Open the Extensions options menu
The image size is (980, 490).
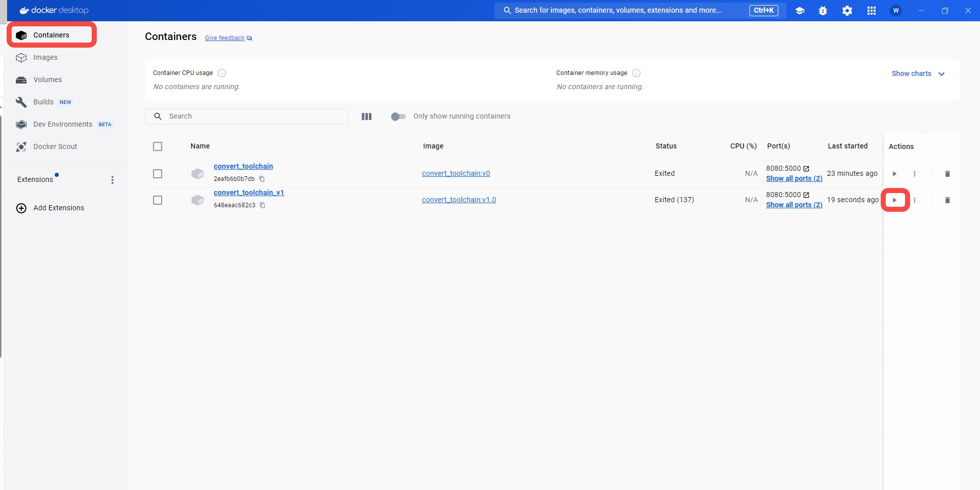pyautogui.click(x=112, y=180)
